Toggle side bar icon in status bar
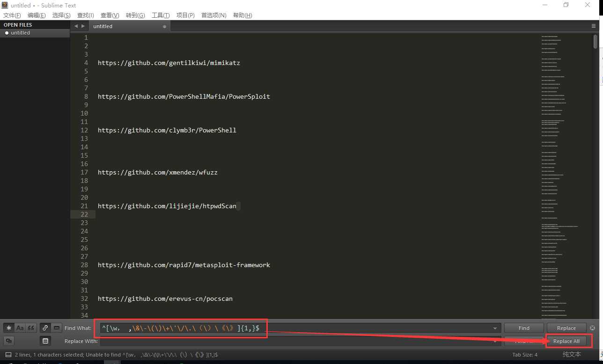The height and width of the screenshot is (364, 603). (x=8, y=355)
